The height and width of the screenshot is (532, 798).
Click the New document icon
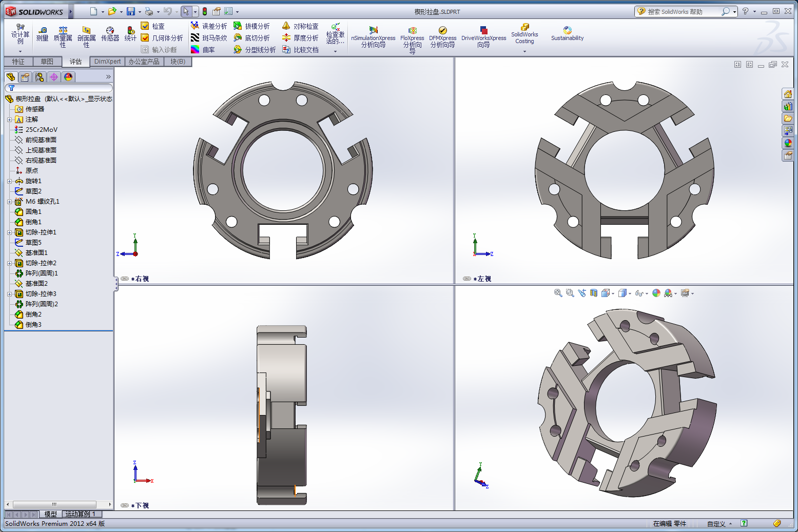[x=93, y=11]
